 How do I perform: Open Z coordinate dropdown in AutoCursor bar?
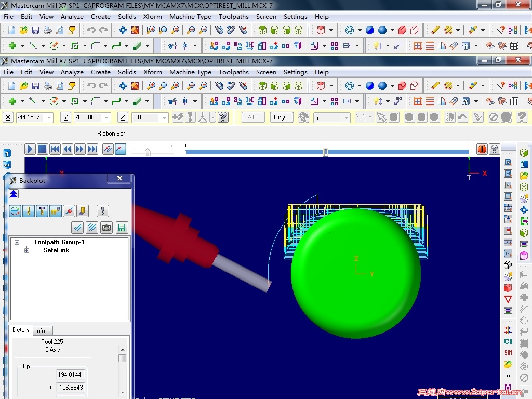pyautogui.click(x=165, y=117)
